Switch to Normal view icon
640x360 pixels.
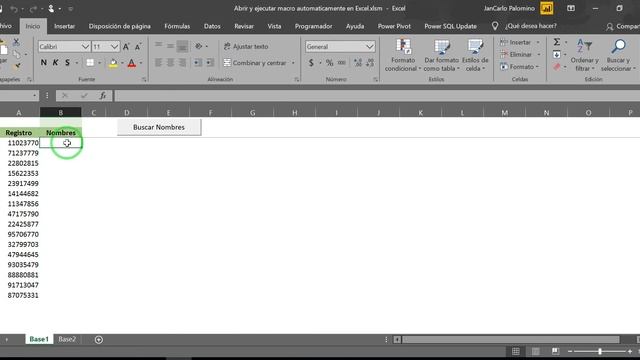point(516,351)
